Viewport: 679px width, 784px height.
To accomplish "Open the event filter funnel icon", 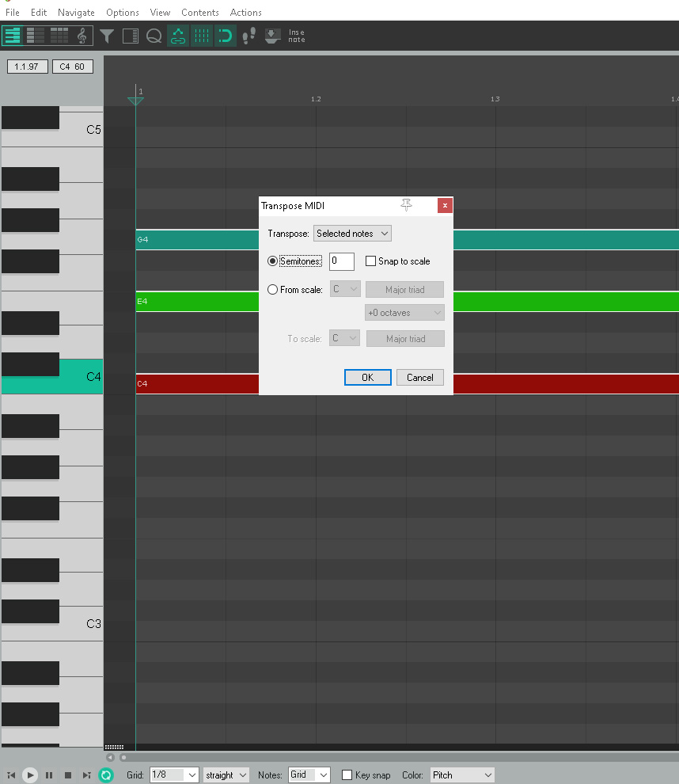I will 106,36.
